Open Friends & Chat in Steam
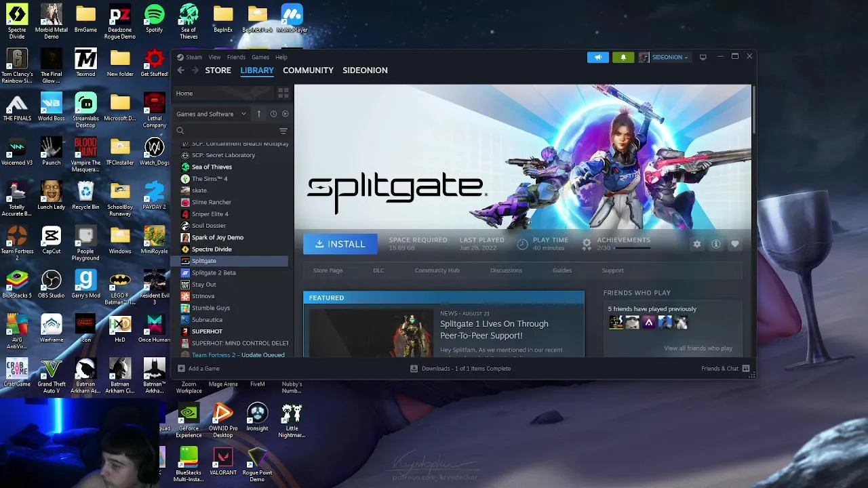The height and width of the screenshot is (488, 868). 725,369
